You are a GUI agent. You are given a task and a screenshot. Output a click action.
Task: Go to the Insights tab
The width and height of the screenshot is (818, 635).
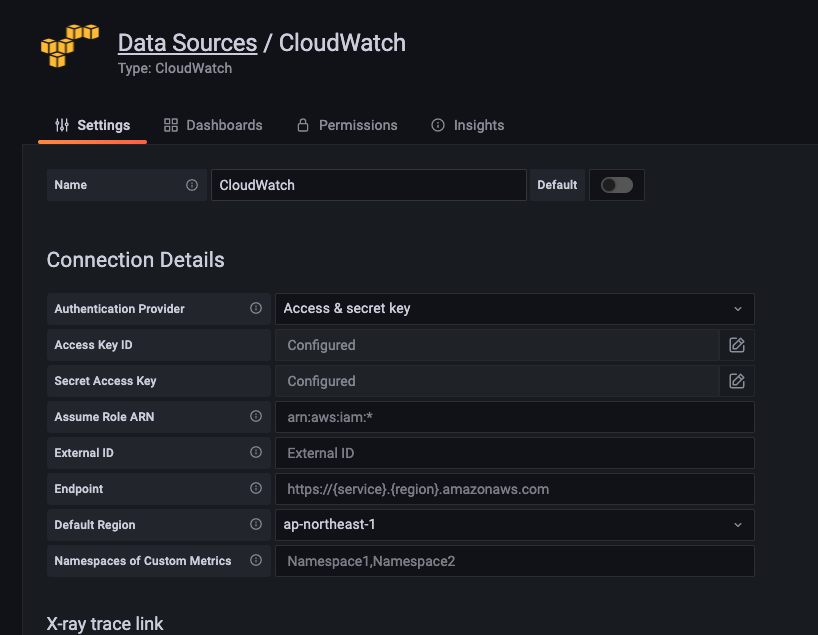(467, 125)
